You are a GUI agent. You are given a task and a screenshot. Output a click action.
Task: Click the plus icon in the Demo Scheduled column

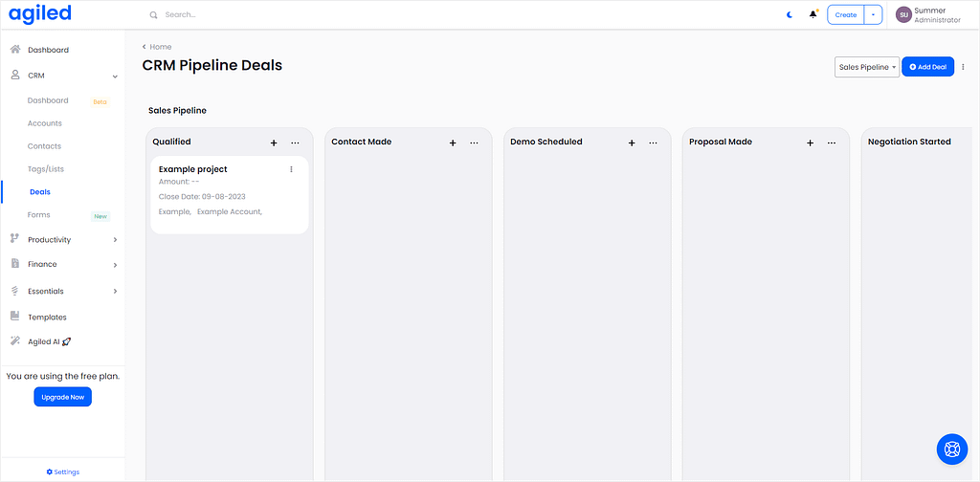pyautogui.click(x=632, y=143)
